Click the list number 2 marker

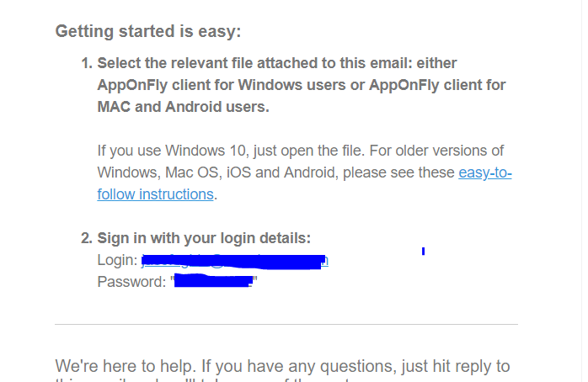[x=86, y=238]
